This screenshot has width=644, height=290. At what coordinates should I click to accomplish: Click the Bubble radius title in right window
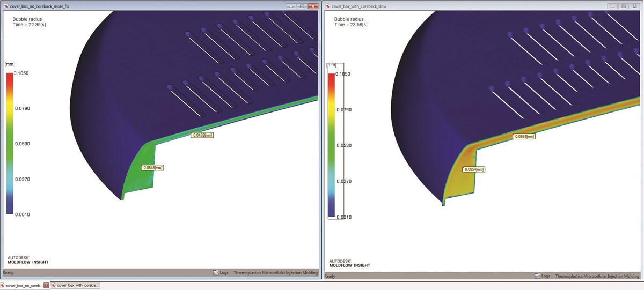pos(349,19)
